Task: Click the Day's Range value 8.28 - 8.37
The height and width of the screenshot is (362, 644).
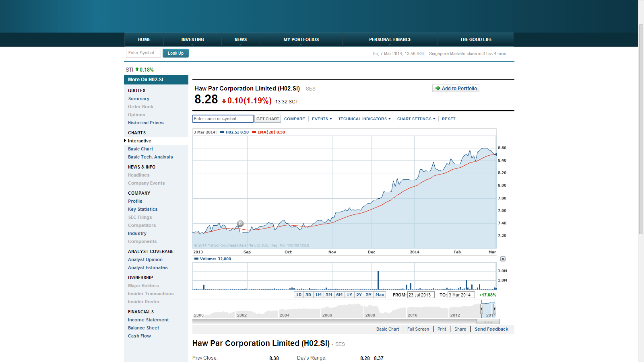Action: 372,358
